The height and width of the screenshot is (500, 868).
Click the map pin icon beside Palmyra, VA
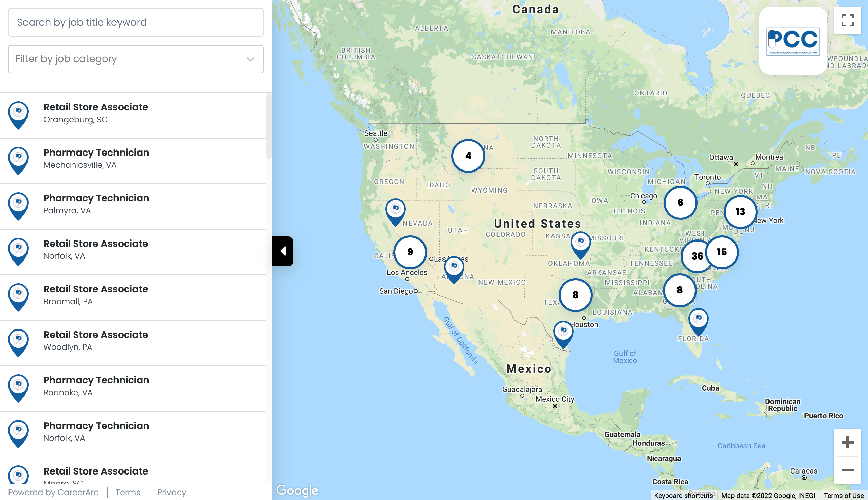click(19, 206)
